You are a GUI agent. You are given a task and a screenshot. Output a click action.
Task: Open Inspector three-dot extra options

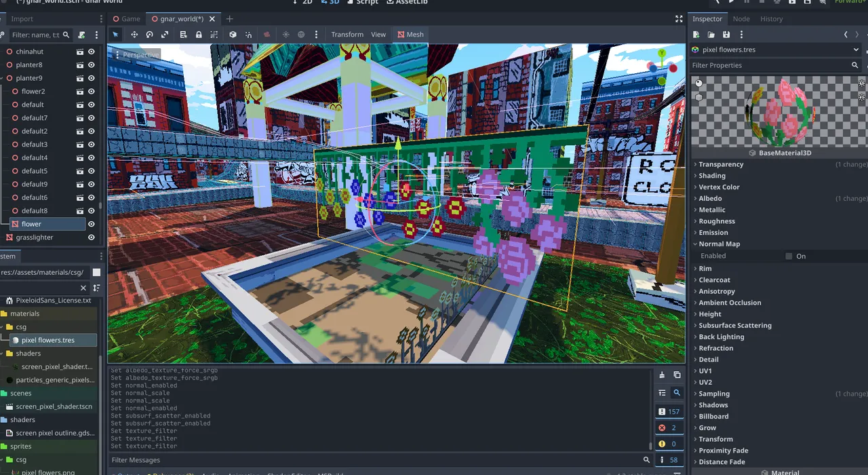(741, 35)
